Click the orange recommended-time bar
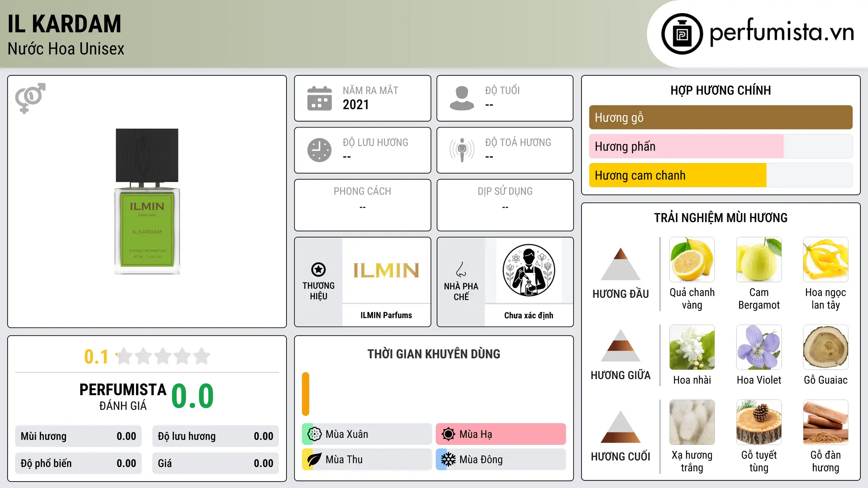The height and width of the screenshot is (488, 868). 306,394
